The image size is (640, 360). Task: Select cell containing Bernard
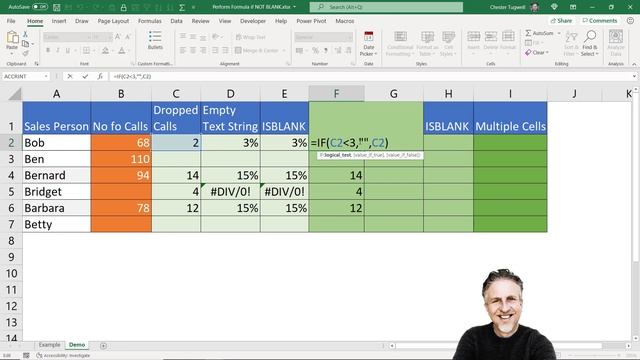[x=56, y=175]
